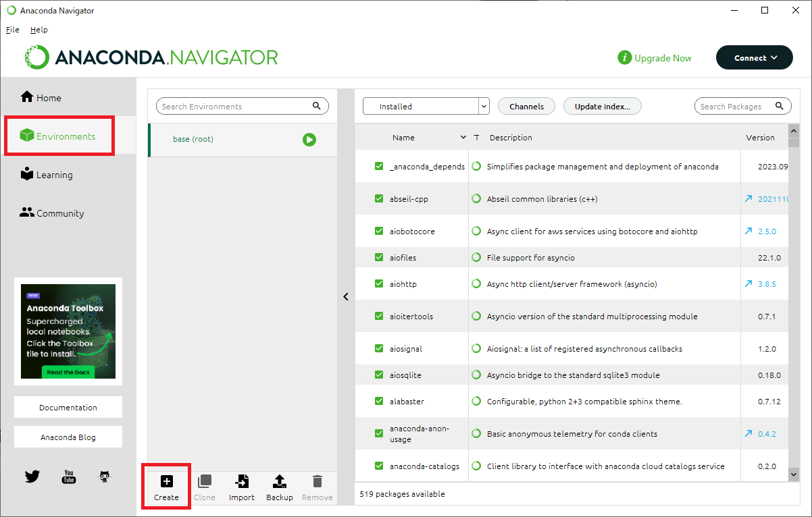Toggle the alabaster package checkbox
Viewport: 812px width, 517px height.
pyautogui.click(x=379, y=402)
